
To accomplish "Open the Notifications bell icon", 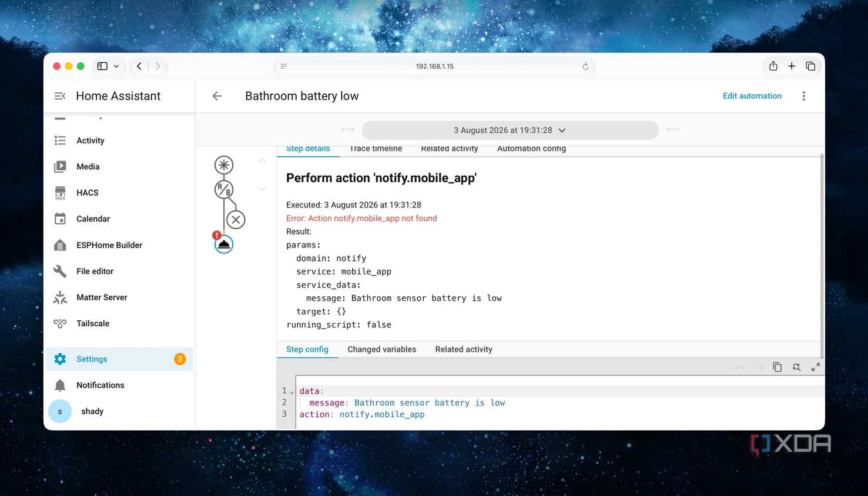I will coord(60,386).
